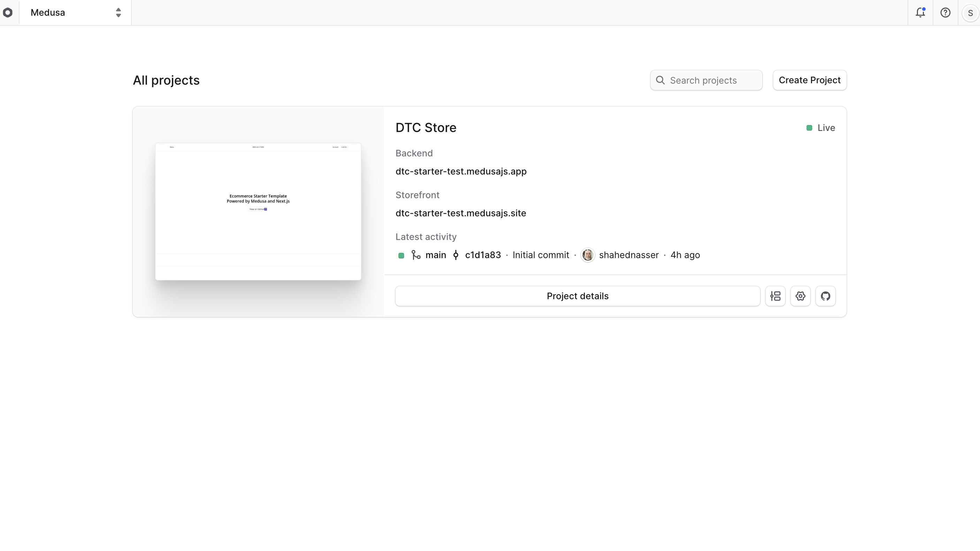Open the environment variables icon next to Project details
Viewport: 980px width, 551px height.
[x=775, y=296]
